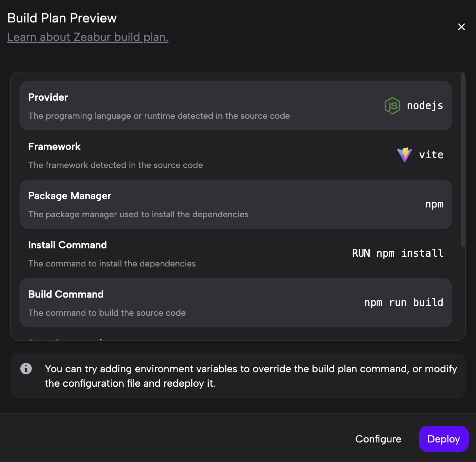Close the Build Plan Preview dialog
The height and width of the screenshot is (462, 476).
(x=461, y=27)
